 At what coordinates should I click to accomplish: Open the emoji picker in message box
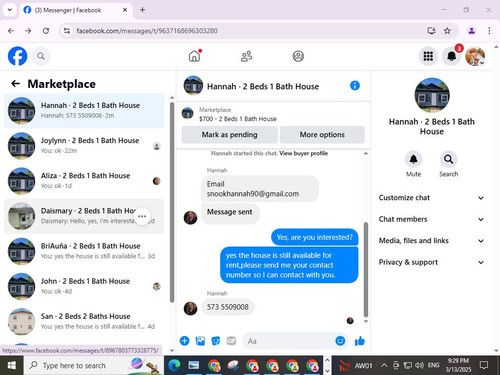coord(340,341)
